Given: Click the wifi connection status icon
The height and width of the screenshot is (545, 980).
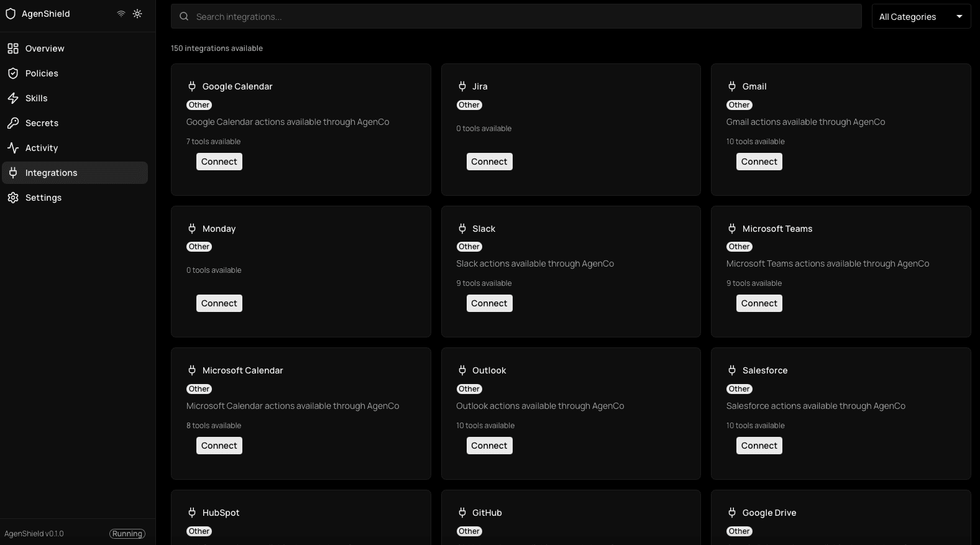Looking at the screenshot, I should click(x=121, y=14).
